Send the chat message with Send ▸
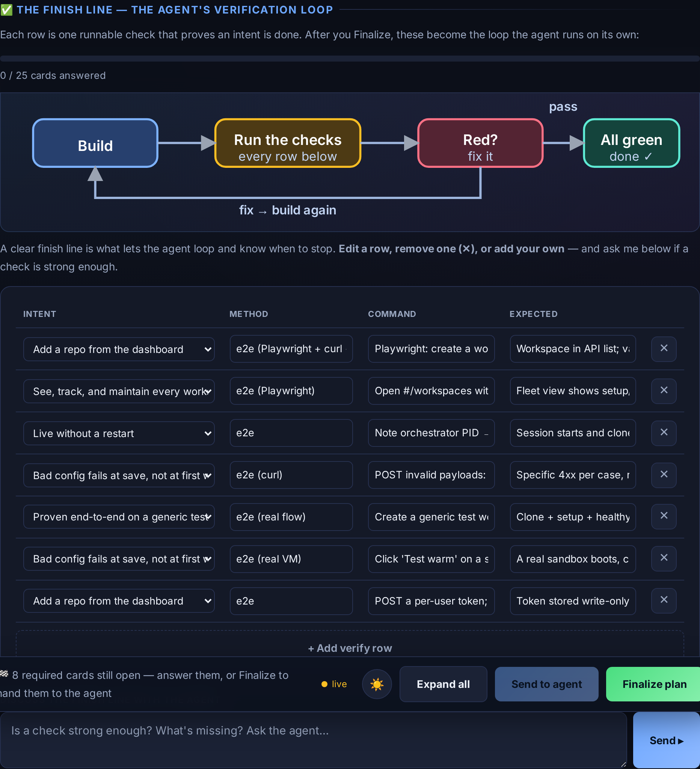Screen dimensions: 700x769 click(666, 740)
